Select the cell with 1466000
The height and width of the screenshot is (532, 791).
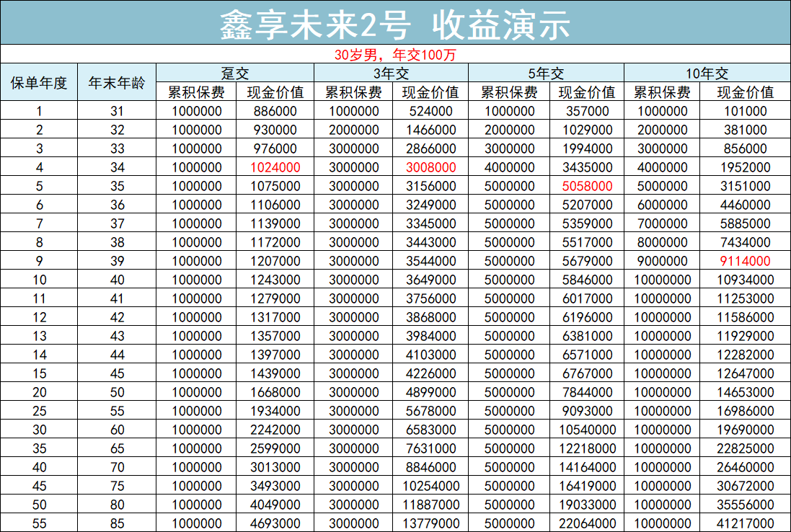coord(430,130)
